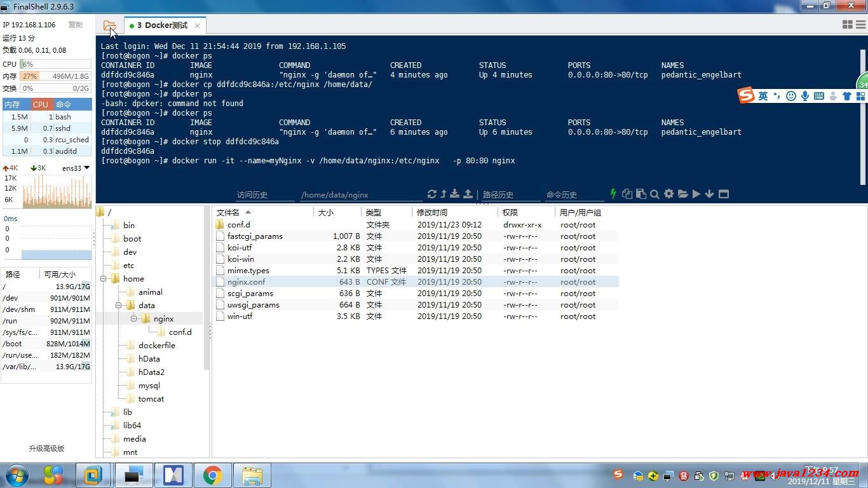
Task: Sort files by 文件名 column header
Action: (x=263, y=212)
